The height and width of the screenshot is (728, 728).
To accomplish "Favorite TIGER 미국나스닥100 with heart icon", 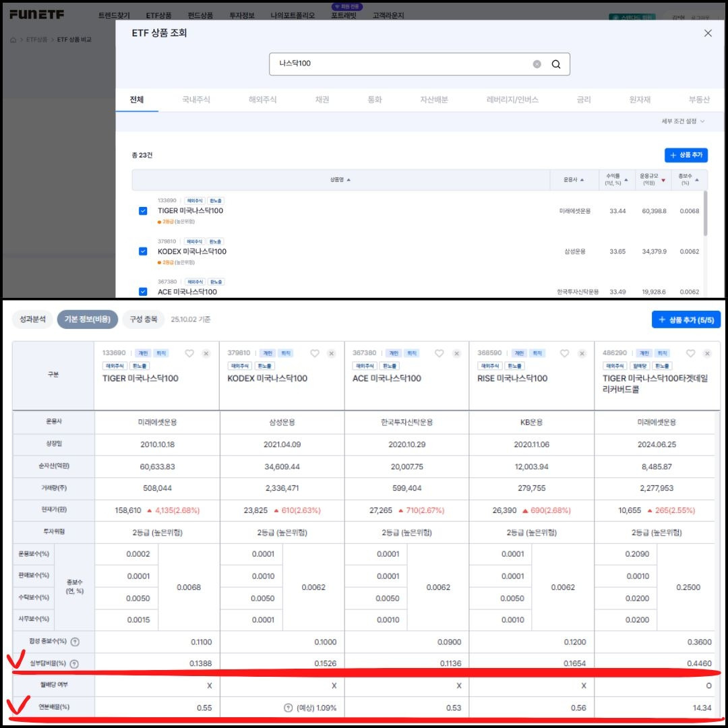I will point(189,353).
